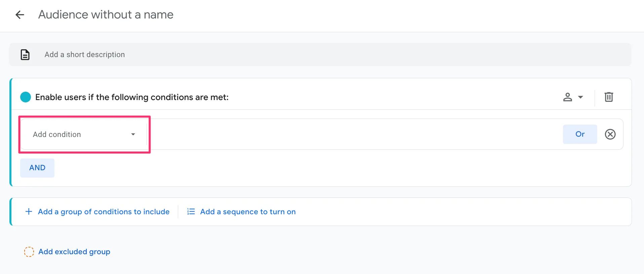Click the 'Add excluded group' link

74,252
